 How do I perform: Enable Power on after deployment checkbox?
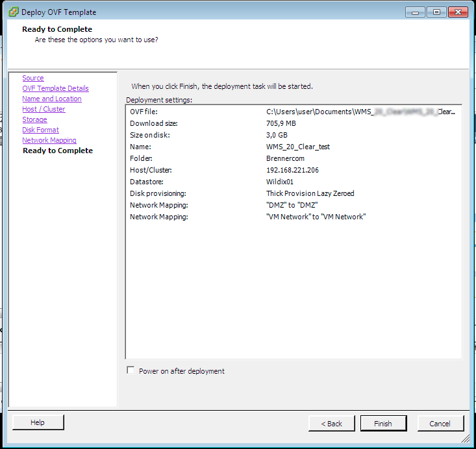click(131, 370)
